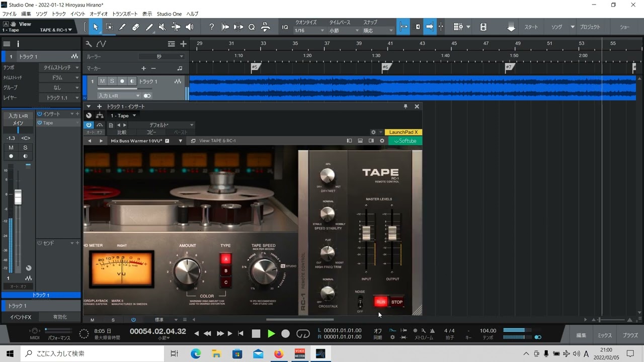The width and height of the screenshot is (644, 362).
Task: Open the Audio menu
Action: pos(99,14)
